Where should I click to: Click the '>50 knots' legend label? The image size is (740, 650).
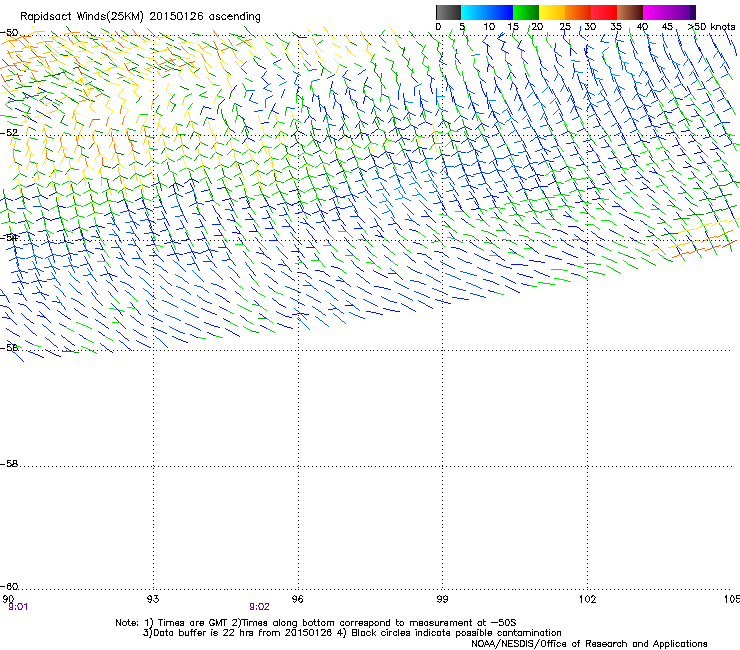coord(712,27)
